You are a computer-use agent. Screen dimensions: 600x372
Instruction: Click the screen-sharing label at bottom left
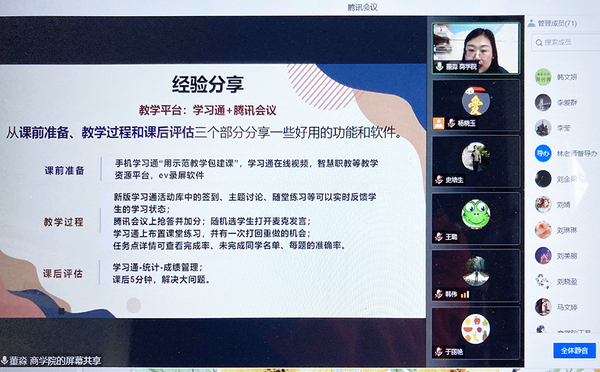[52, 361]
